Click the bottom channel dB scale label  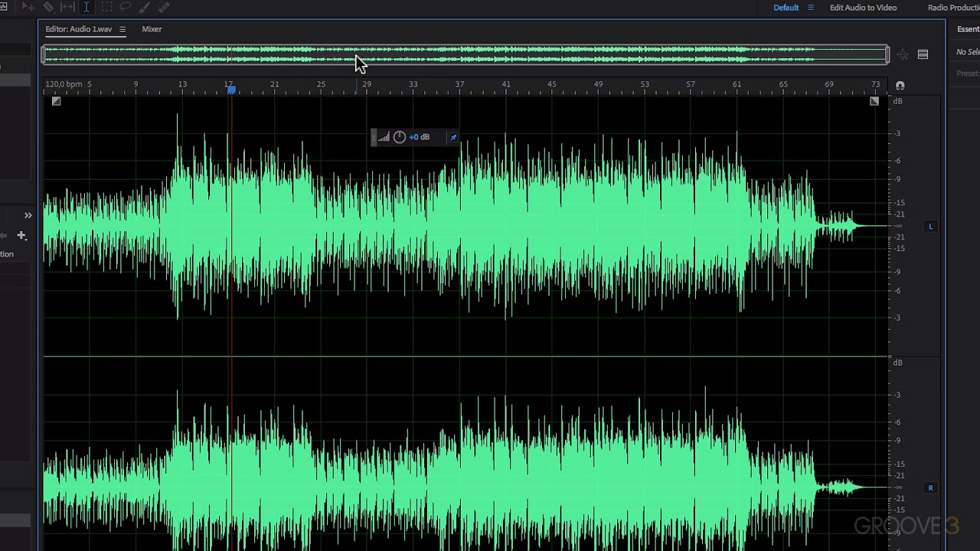[898, 363]
